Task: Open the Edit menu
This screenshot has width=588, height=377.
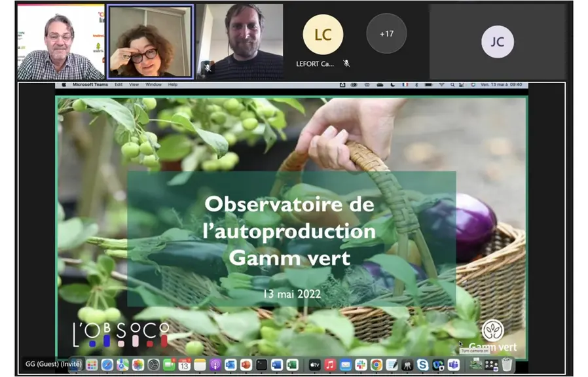Action: point(119,84)
